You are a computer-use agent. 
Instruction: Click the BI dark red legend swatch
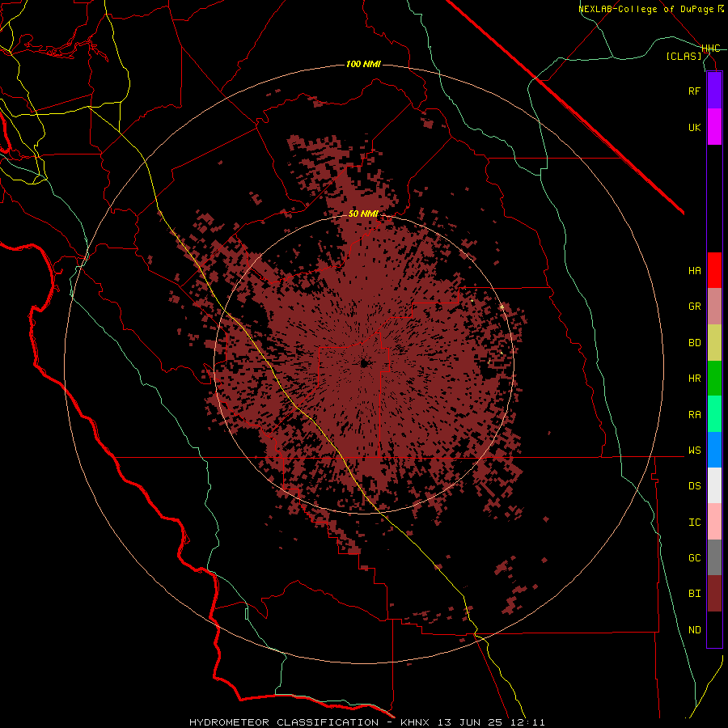(714, 594)
